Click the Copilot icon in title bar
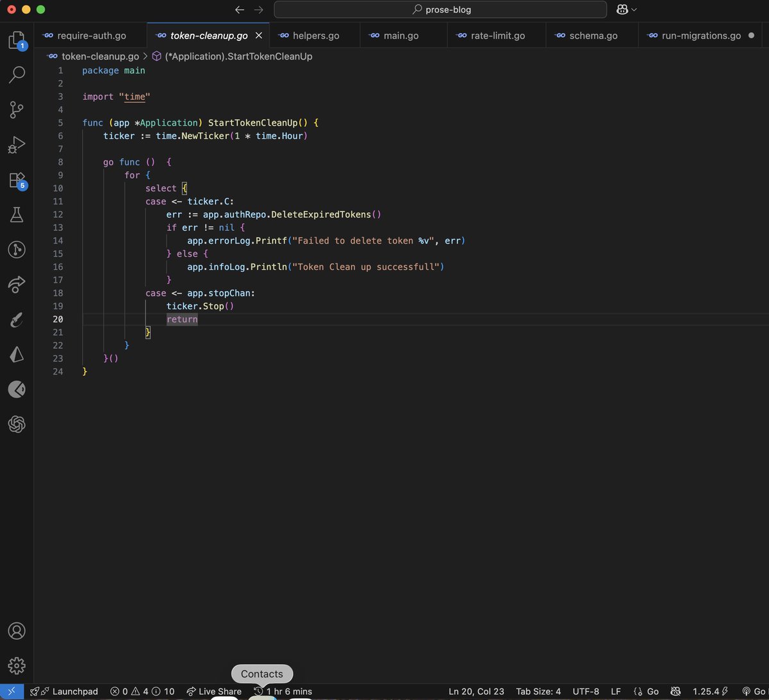This screenshot has height=700, width=769. tap(622, 10)
